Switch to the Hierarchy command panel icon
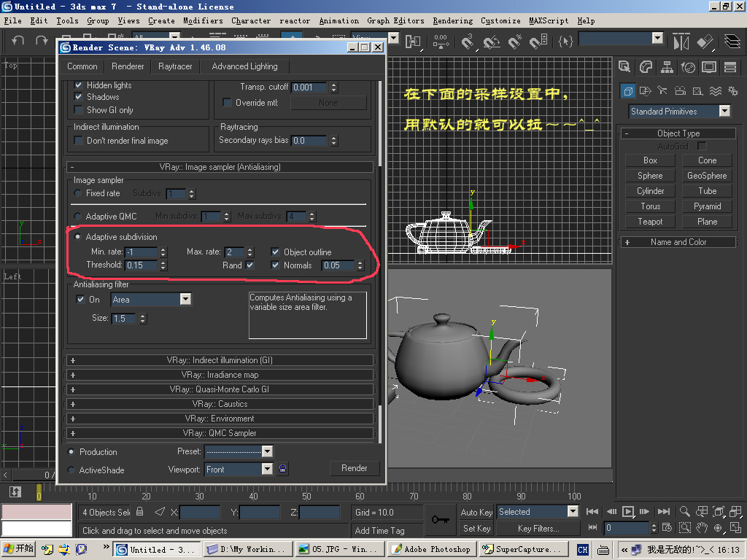This screenshot has height=560, width=747. pos(667,67)
